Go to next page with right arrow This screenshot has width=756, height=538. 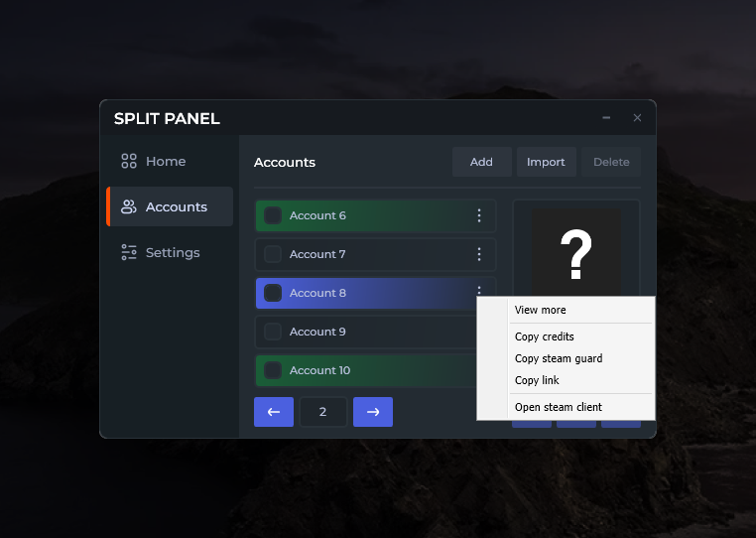(x=373, y=412)
